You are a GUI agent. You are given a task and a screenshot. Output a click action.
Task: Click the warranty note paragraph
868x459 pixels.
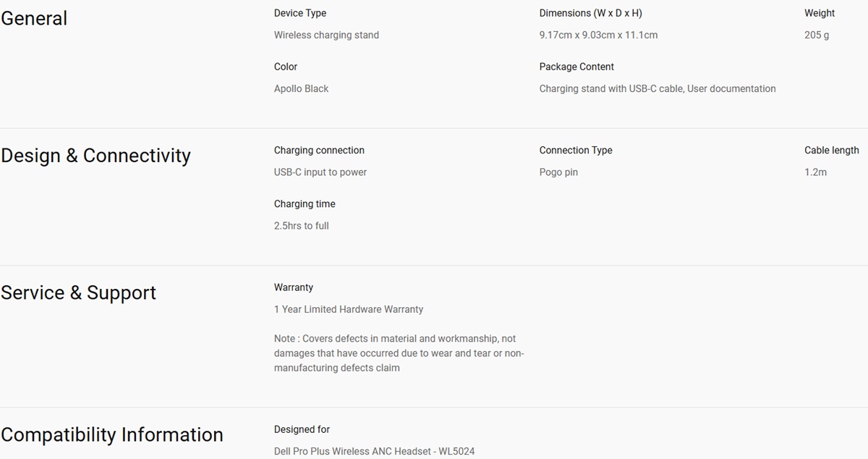click(399, 353)
